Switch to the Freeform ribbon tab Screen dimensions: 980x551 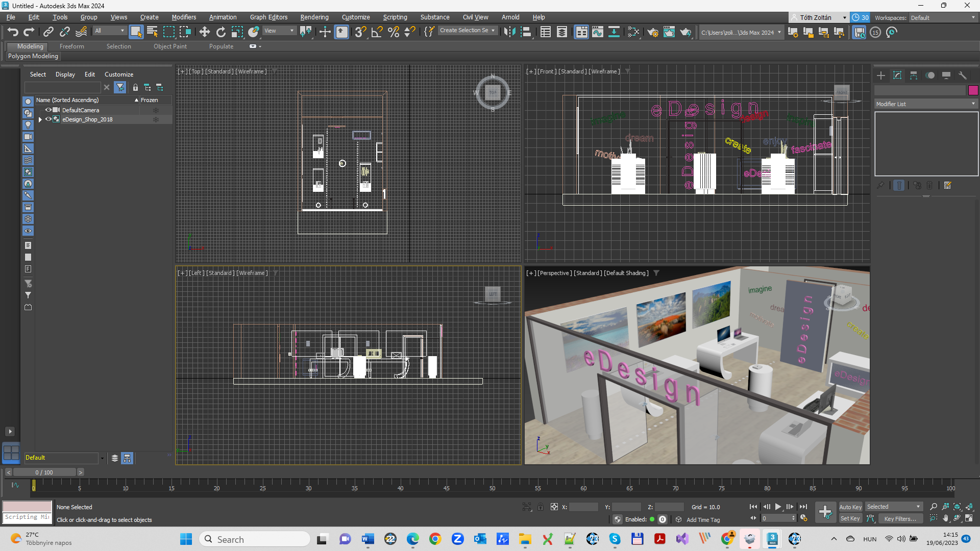click(x=71, y=46)
